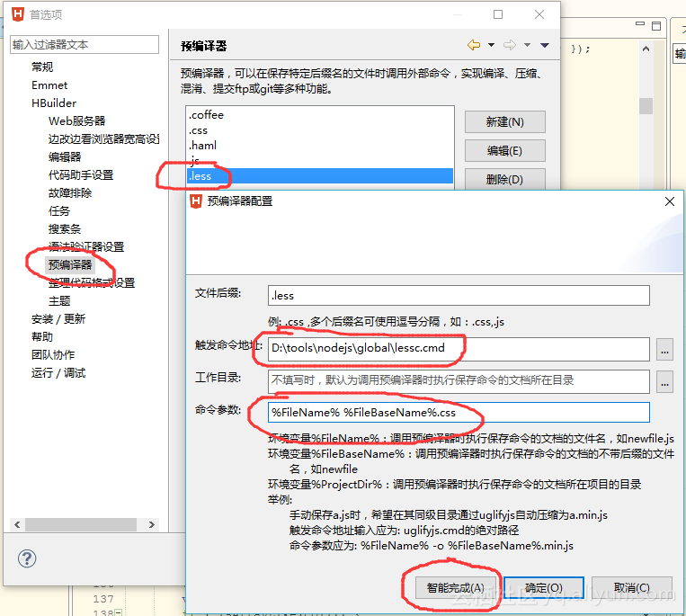
Task: Click the tree horizontal scrollbar thumb
Action: tap(81, 524)
